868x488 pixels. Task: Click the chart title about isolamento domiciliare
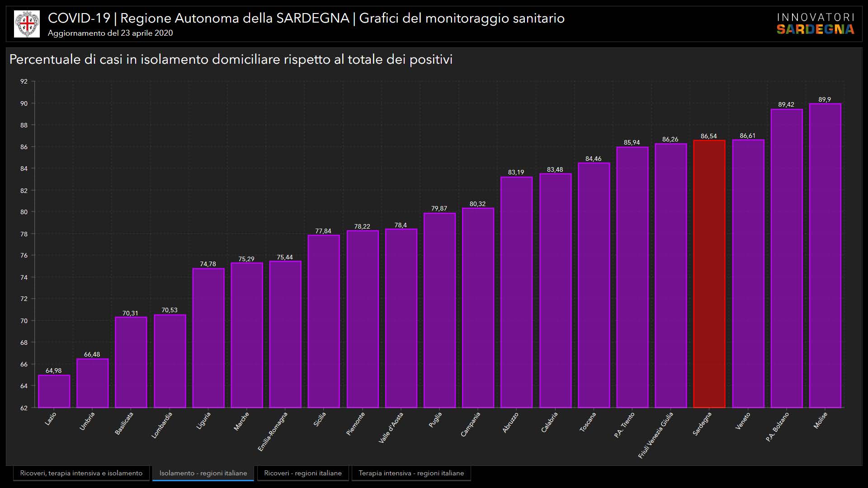231,60
